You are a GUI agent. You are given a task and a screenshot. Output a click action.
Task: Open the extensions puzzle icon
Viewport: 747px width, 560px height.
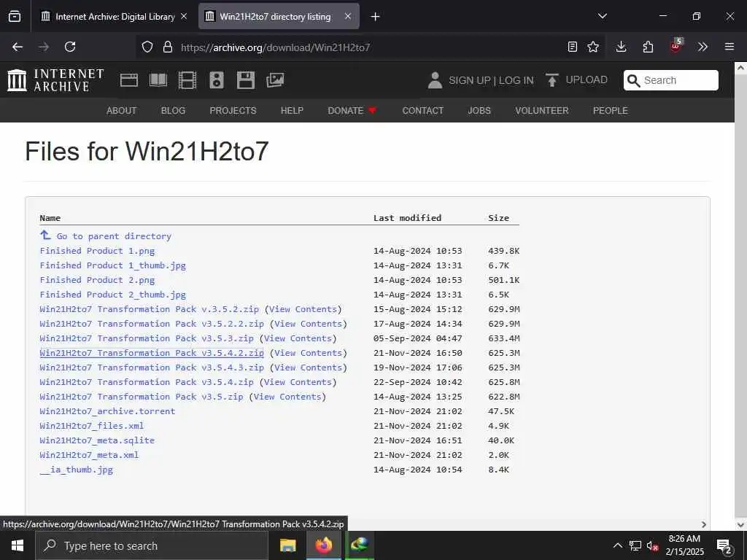(648, 47)
